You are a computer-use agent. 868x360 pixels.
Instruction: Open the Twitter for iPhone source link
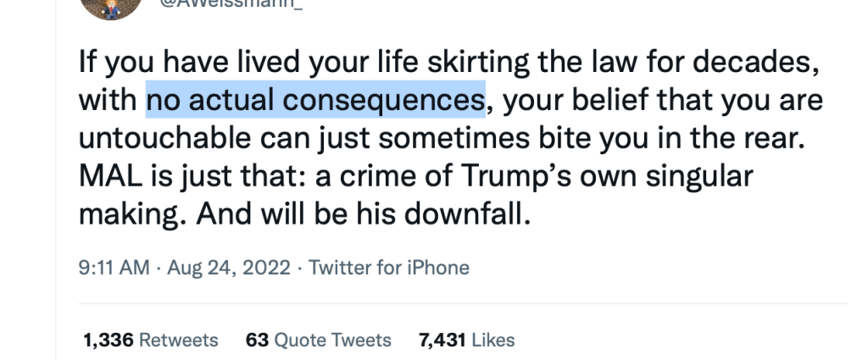(388, 269)
